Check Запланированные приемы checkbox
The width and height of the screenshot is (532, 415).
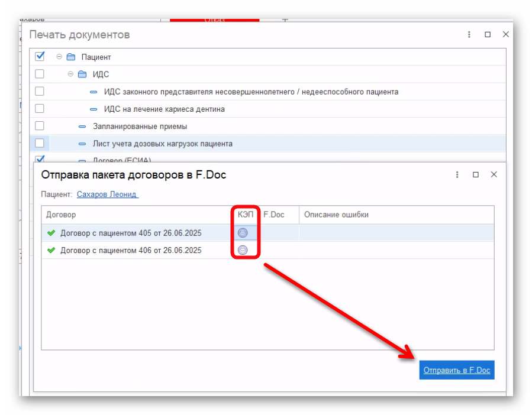coord(40,126)
